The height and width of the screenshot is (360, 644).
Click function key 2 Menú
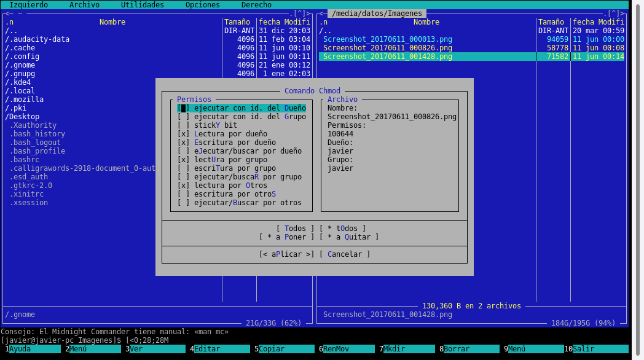tap(93, 349)
